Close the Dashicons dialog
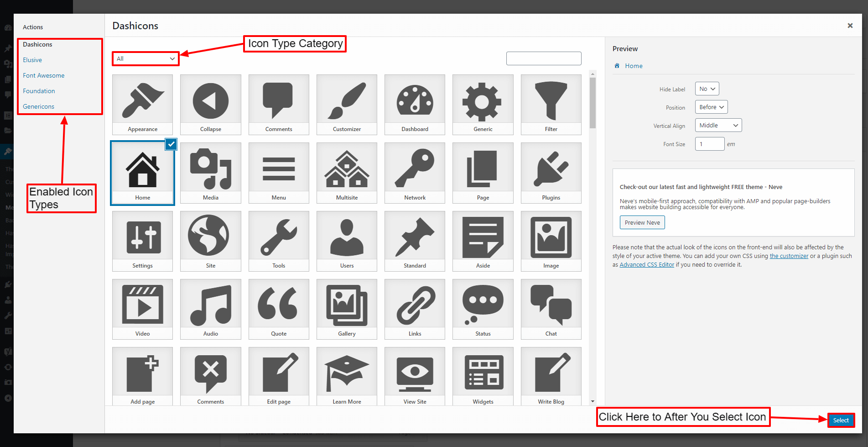The image size is (868, 447). (850, 26)
